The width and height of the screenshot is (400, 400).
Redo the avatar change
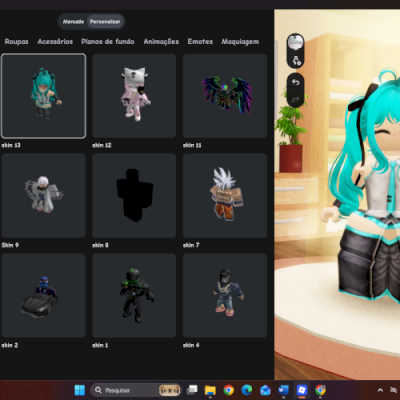[296, 99]
